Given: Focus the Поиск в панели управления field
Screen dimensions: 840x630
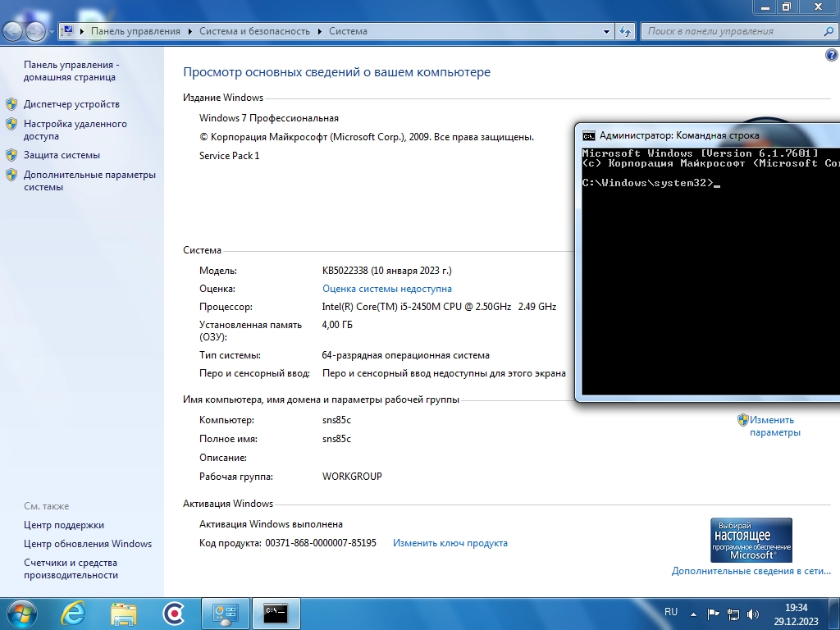Looking at the screenshot, I should click(x=732, y=31).
